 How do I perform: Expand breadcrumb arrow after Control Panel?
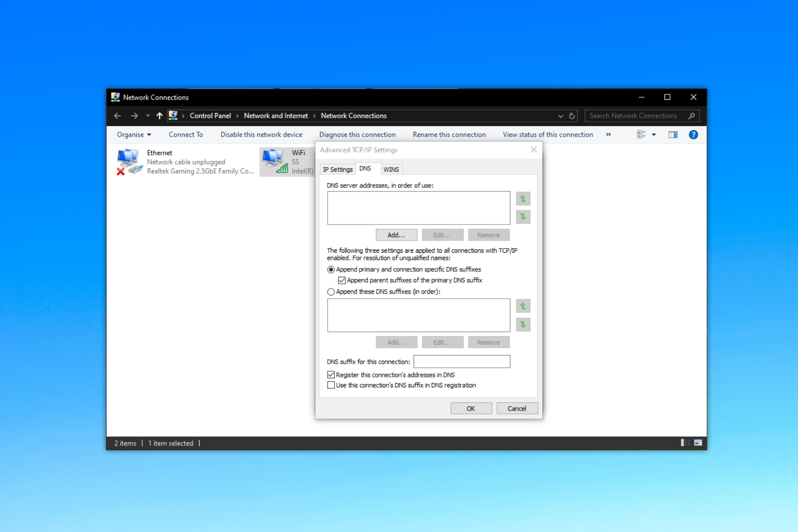click(x=237, y=116)
